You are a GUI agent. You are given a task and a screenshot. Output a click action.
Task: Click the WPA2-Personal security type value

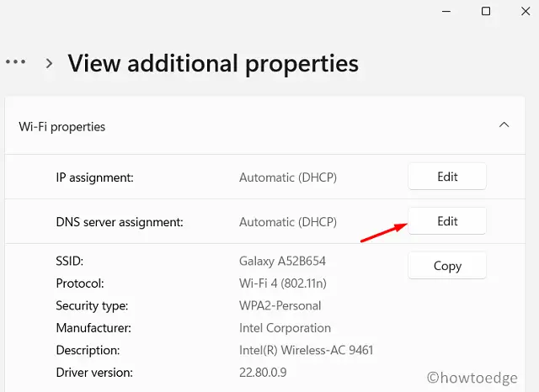point(280,305)
